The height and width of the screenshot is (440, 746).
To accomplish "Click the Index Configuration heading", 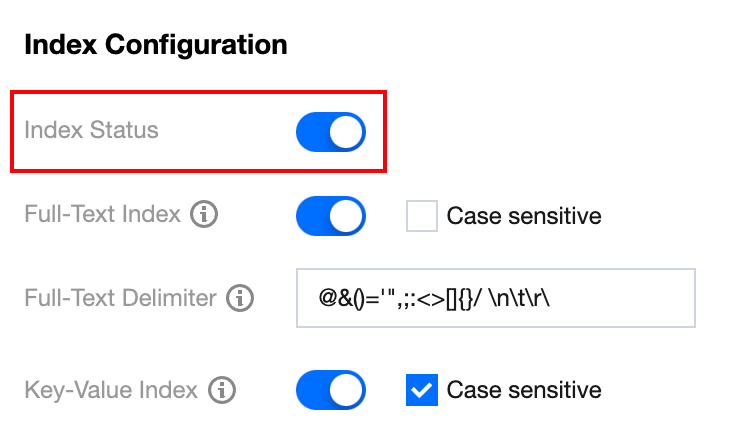I will pos(155,45).
